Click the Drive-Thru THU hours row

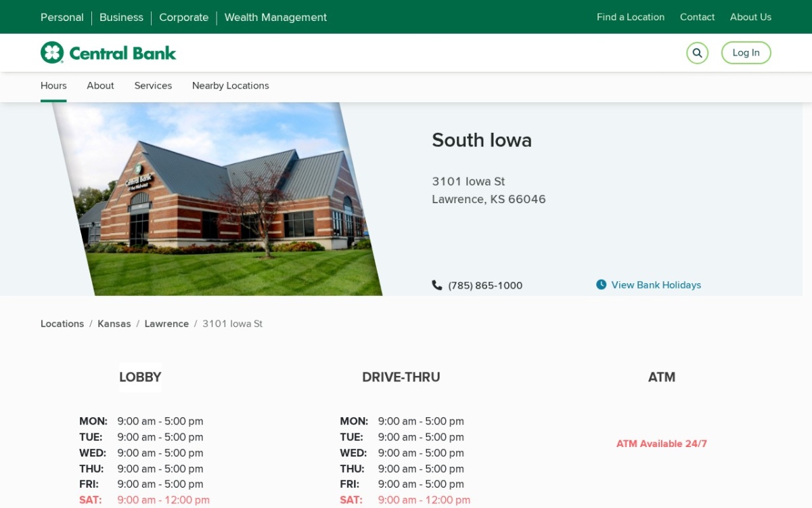pyautogui.click(x=402, y=469)
